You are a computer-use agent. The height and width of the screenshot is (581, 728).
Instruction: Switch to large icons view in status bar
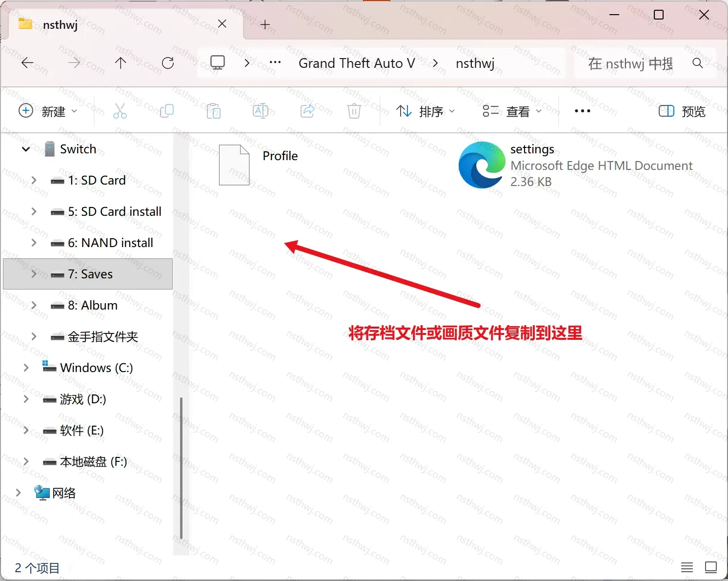click(711, 567)
